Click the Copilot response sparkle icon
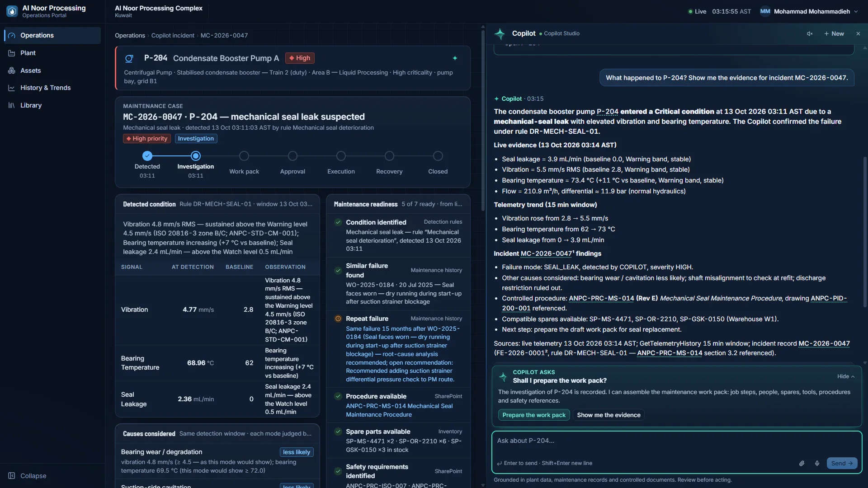 tap(496, 99)
